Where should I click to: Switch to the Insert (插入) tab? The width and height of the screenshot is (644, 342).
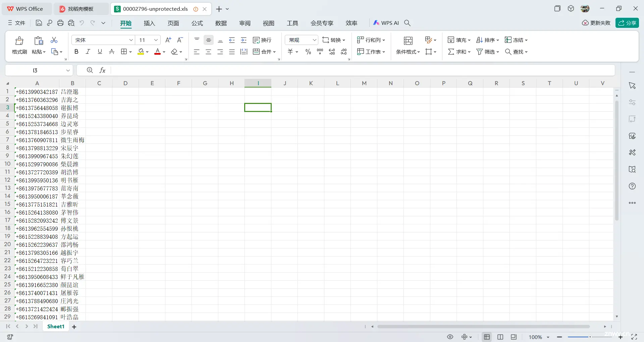click(x=149, y=23)
